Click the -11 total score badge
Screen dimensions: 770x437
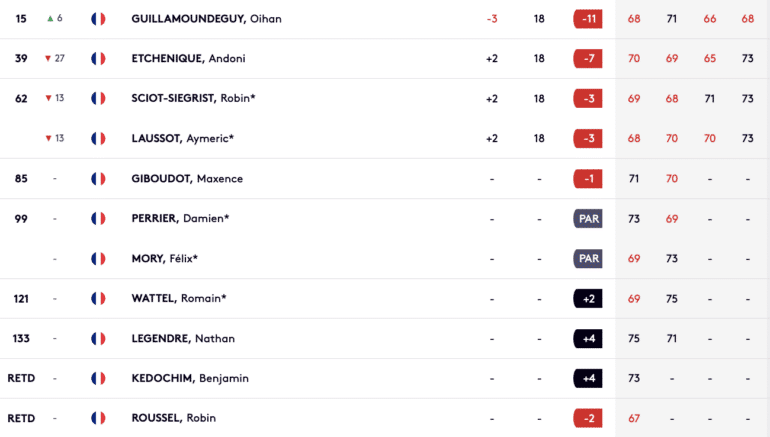point(588,19)
